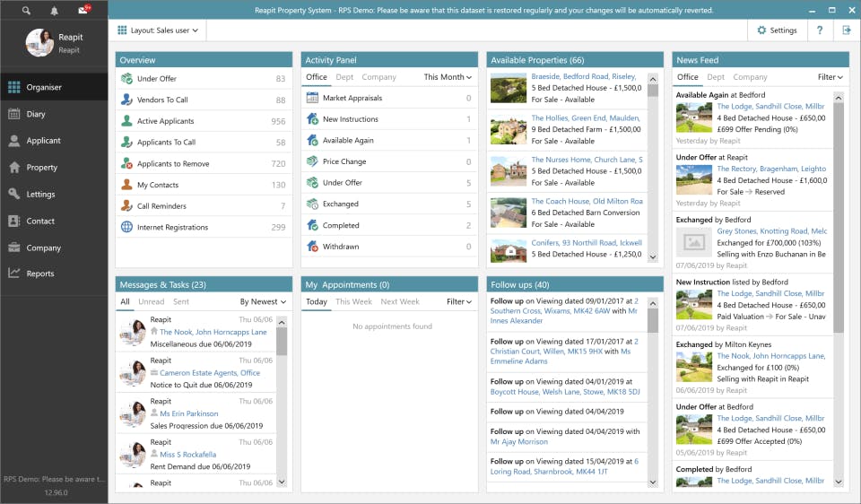Open Contact address book icon
861x504 pixels.
coord(14,221)
